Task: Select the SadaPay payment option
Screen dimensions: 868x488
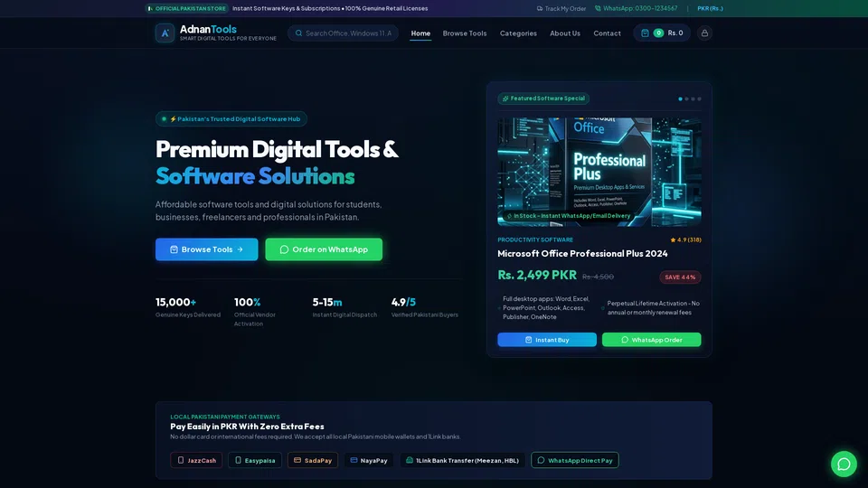Action: tap(313, 460)
